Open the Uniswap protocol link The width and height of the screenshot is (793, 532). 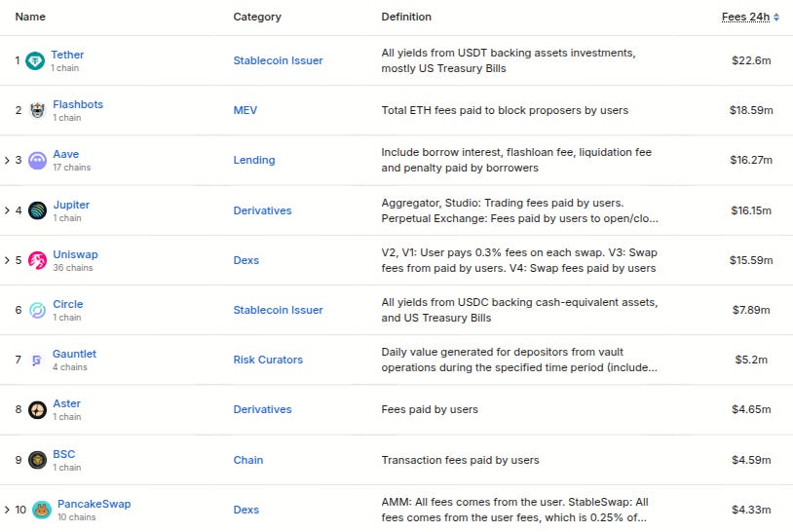(x=75, y=254)
